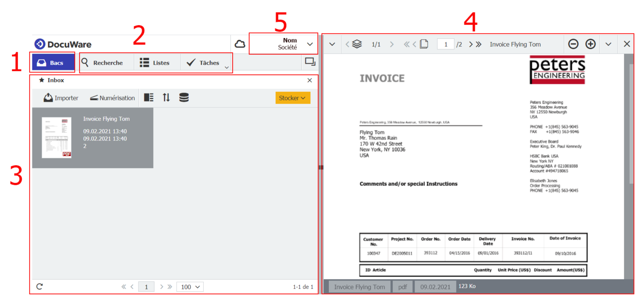The height and width of the screenshot is (300, 644).
Task: Expand the Tâches tab dropdown arrow
Action: [227, 67]
